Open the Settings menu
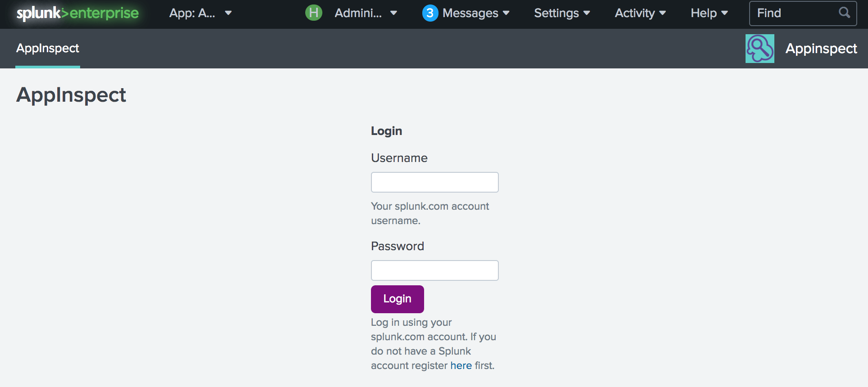 click(x=562, y=13)
